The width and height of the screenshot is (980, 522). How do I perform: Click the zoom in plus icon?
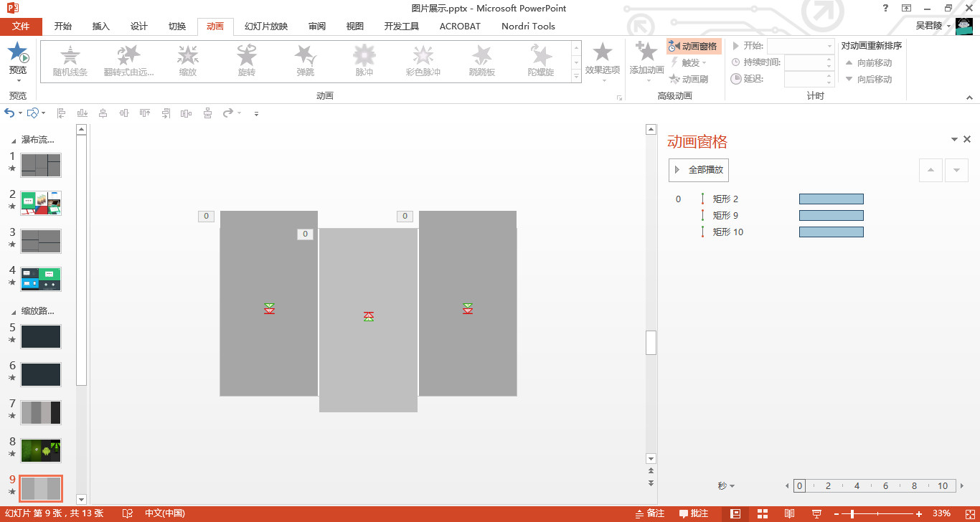(x=919, y=513)
